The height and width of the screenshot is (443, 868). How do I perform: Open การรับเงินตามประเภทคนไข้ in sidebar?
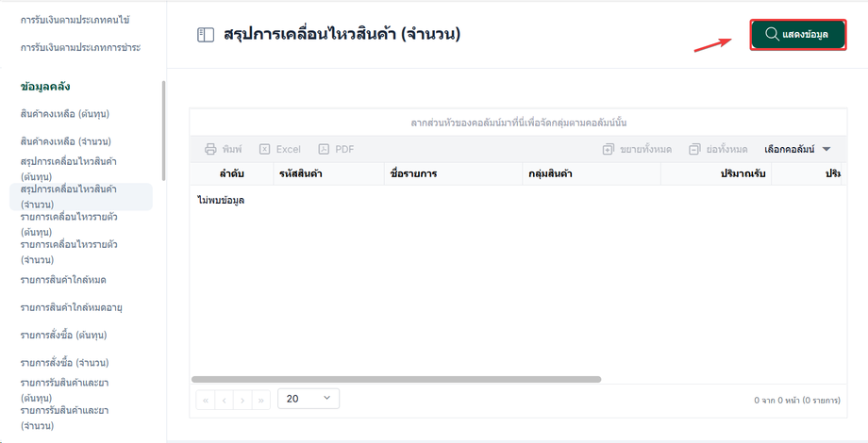[75, 20]
